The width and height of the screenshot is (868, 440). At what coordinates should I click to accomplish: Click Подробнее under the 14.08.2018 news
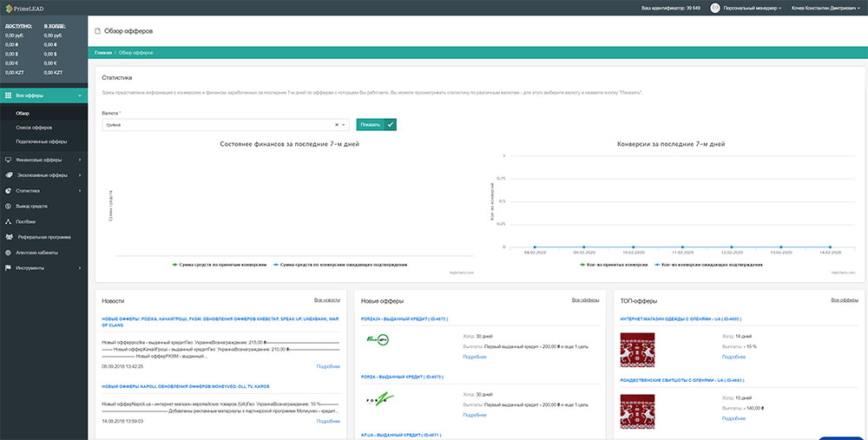tap(328, 421)
